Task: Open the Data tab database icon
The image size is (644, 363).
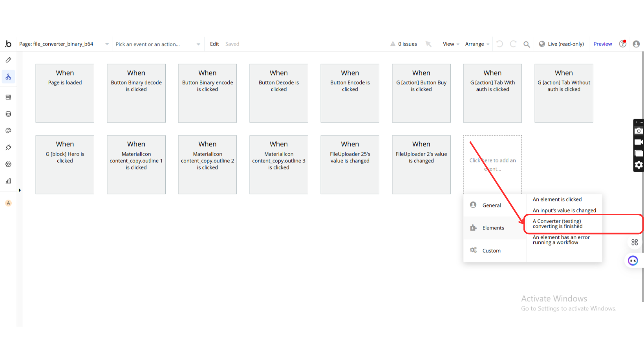Action: tap(8, 114)
